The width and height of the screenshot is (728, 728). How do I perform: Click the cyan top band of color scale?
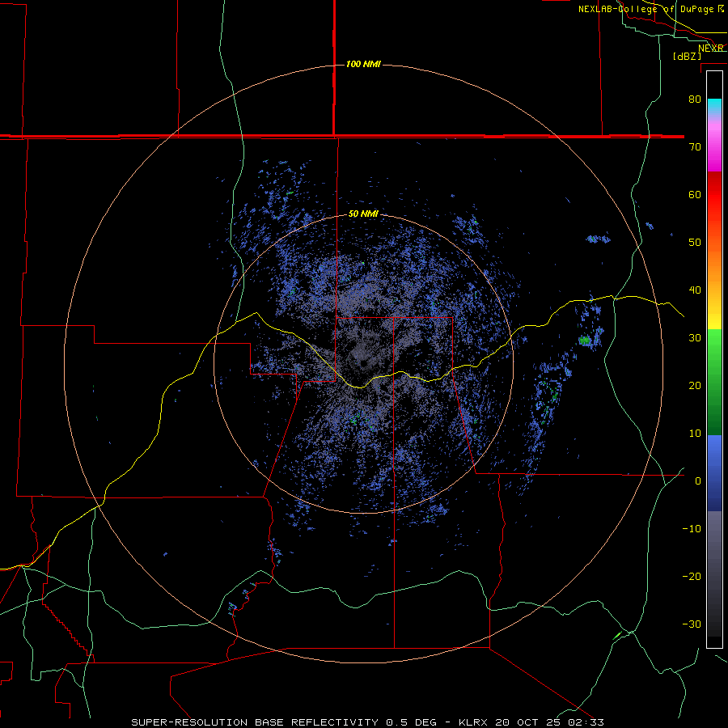714,106
